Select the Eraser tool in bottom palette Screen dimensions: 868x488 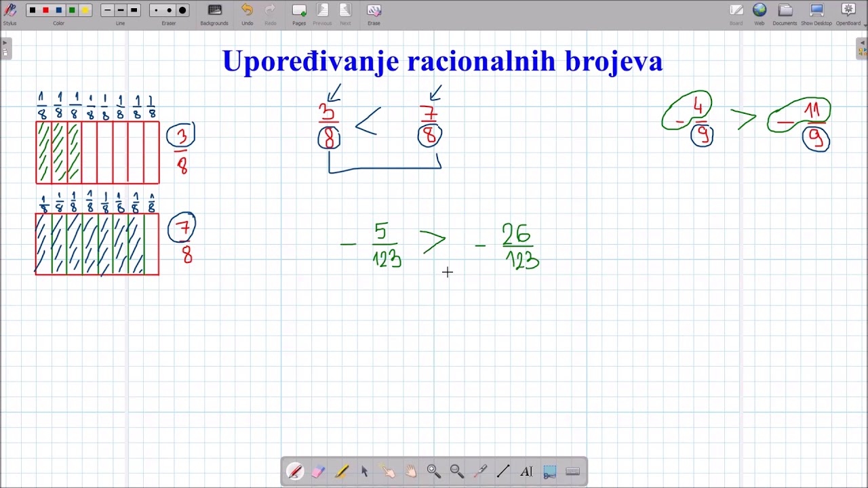pyautogui.click(x=318, y=472)
